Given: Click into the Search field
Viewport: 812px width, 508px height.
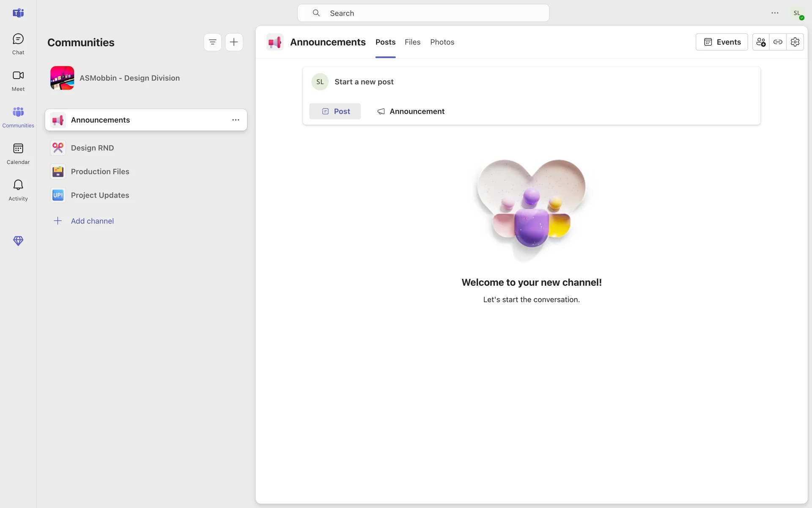Looking at the screenshot, I should [x=423, y=13].
